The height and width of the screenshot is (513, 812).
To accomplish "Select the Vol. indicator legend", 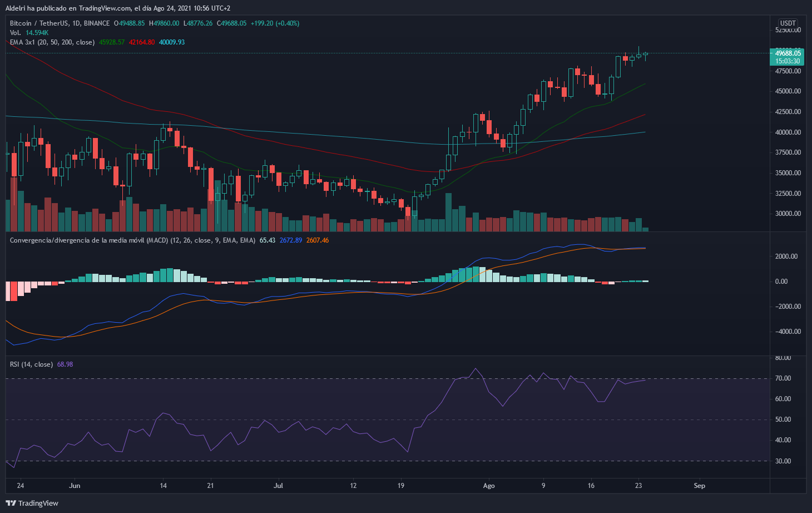I will click(x=16, y=33).
